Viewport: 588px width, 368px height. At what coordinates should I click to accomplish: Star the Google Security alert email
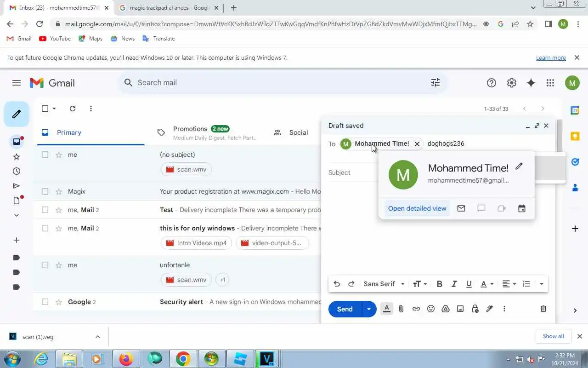tap(58, 302)
